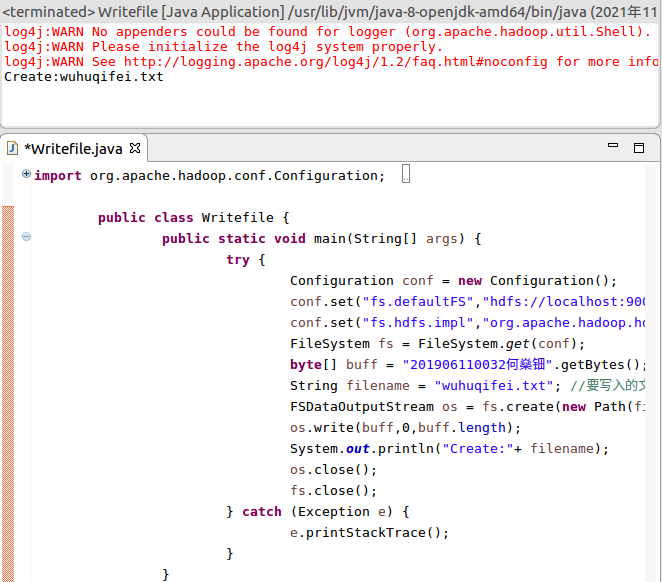This screenshot has height=582, width=662.
Task: Click 'No appenders could be found' warning line
Action: (327, 32)
